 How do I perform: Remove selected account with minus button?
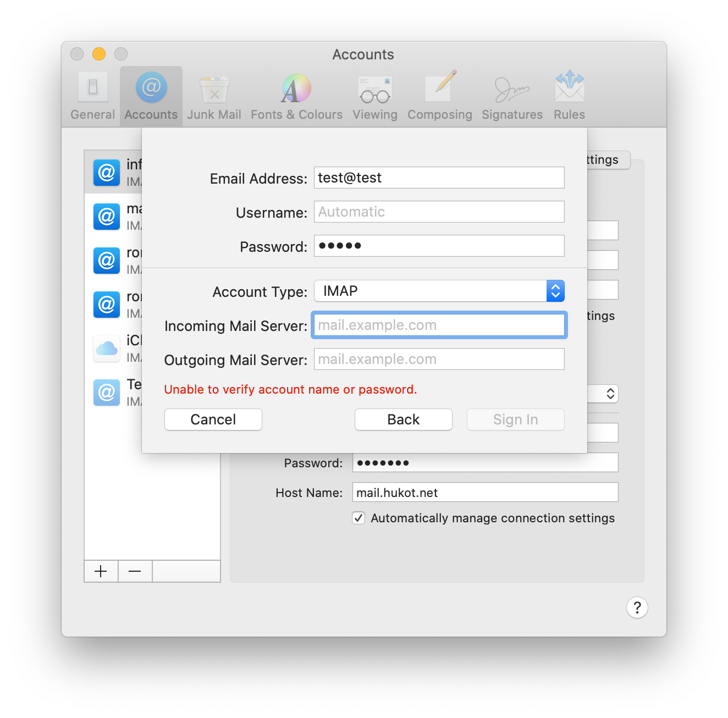coord(135,571)
